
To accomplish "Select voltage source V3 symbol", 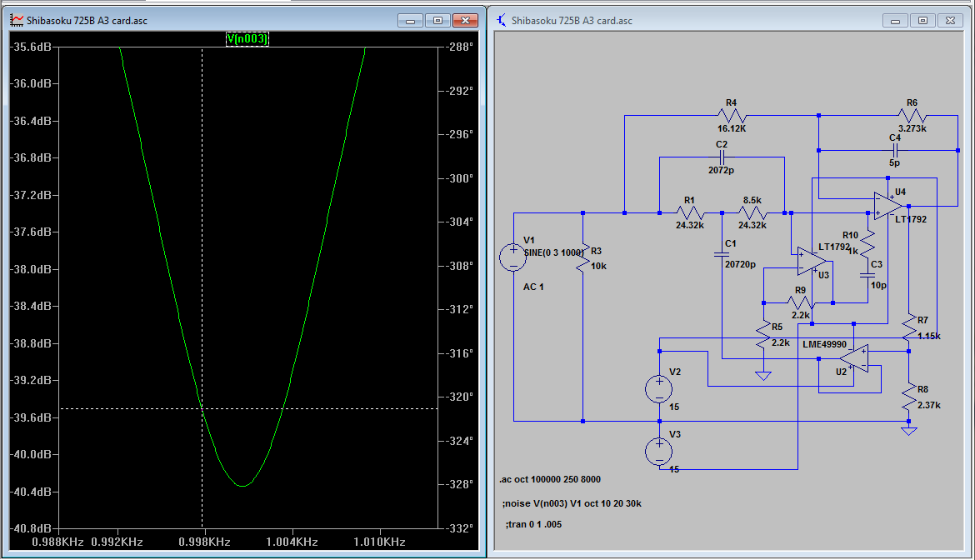I will click(x=659, y=451).
